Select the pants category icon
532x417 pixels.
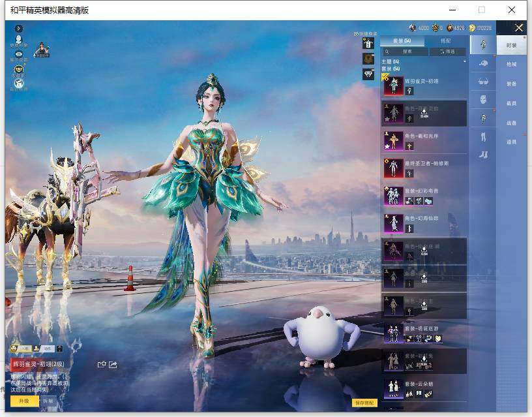(483, 137)
